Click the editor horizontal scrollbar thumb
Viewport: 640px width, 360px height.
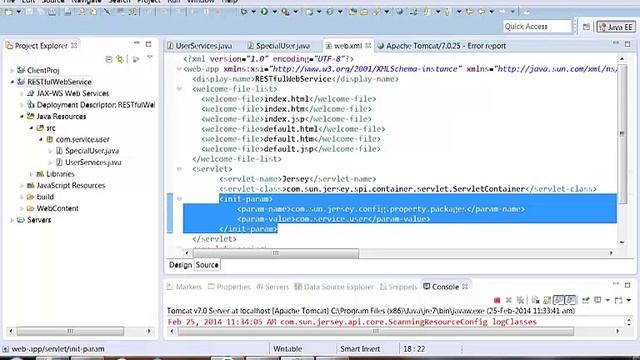point(276,253)
